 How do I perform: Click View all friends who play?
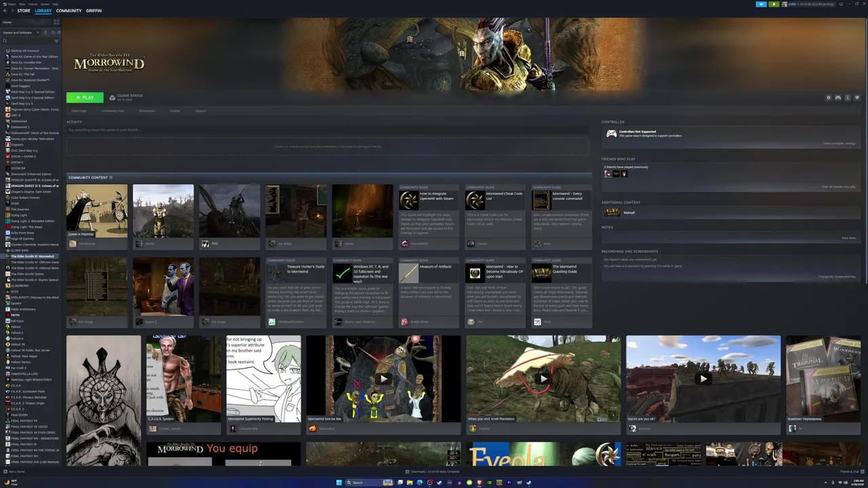tap(839, 186)
